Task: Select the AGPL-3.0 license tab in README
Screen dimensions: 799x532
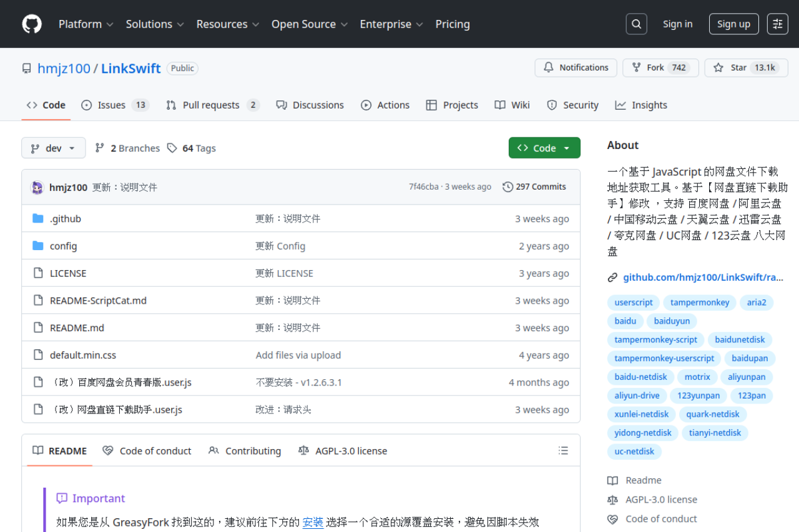Action: click(x=343, y=450)
